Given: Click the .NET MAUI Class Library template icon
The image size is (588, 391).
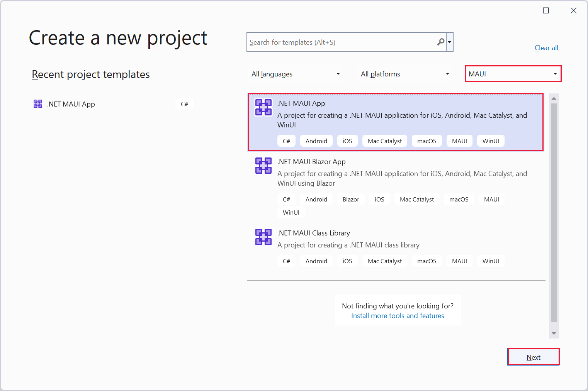Looking at the screenshot, I should pyautogui.click(x=263, y=237).
